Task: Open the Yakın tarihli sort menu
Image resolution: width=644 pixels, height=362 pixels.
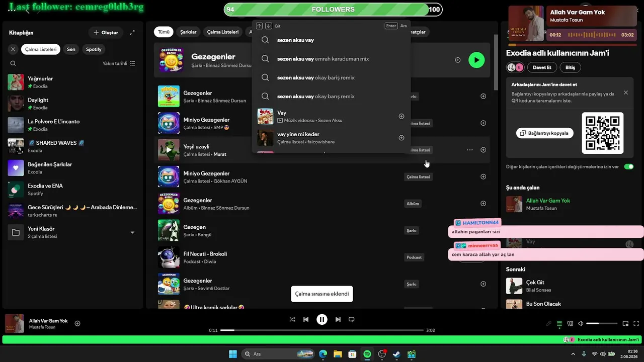Action: pyautogui.click(x=119, y=63)
